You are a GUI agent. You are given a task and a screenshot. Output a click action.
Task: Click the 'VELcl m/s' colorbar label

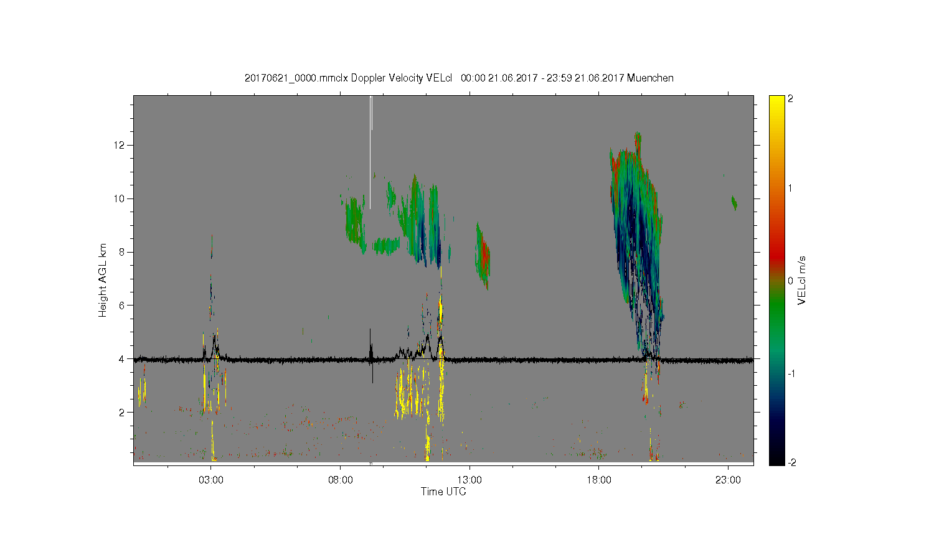point(802,280)
